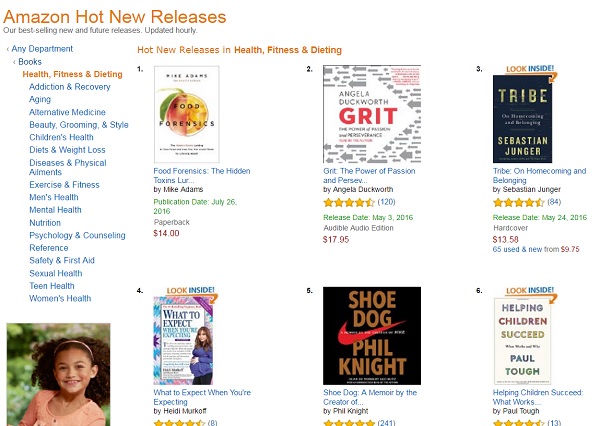Open the Shoe Dog cover image

[371, 337]
